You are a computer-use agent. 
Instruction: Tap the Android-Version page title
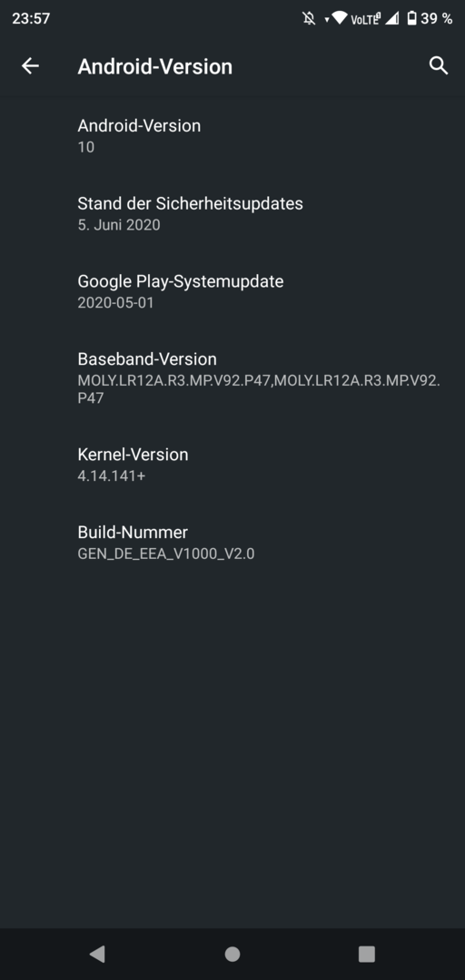click(154, 66)
